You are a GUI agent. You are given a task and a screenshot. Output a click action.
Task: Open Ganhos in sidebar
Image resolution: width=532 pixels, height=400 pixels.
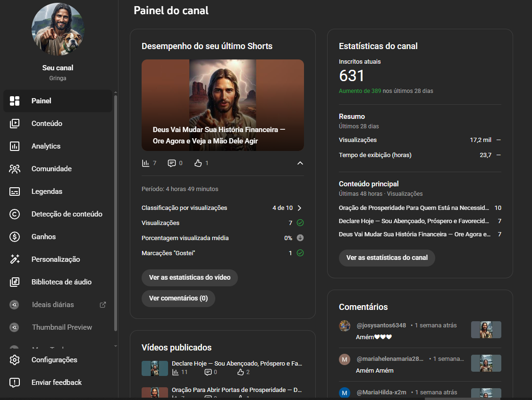click(x=58, y=237)
